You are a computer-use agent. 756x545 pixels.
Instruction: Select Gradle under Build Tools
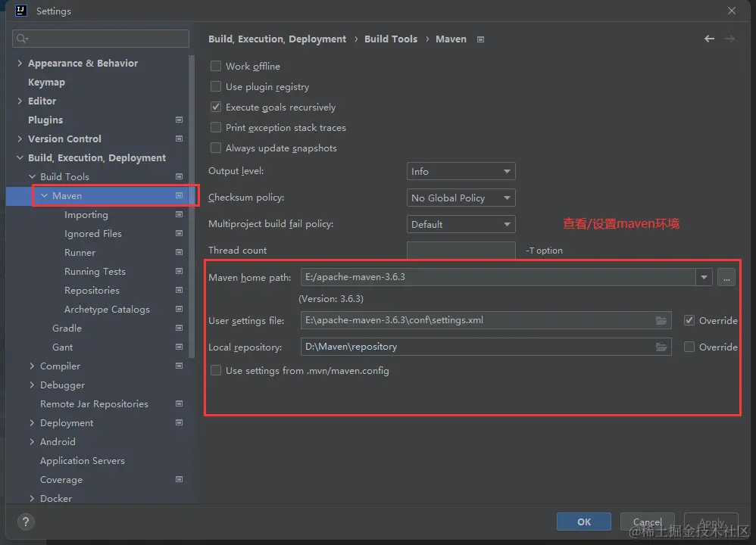tap(67, 329)
